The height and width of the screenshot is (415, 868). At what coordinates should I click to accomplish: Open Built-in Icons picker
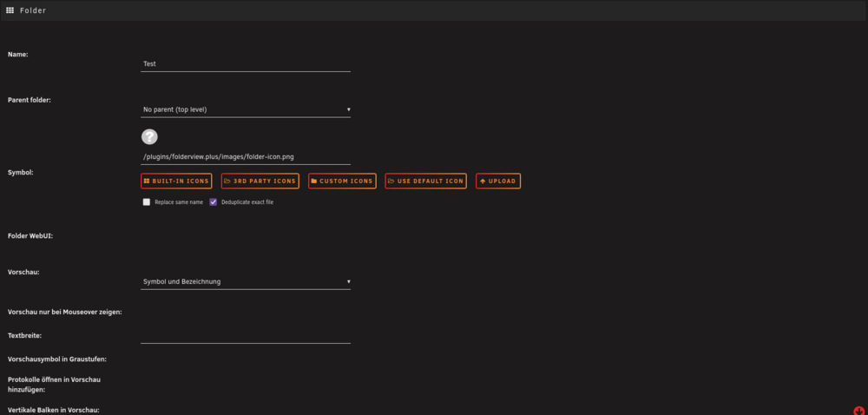pyautogui.click(x=176, y=181)
